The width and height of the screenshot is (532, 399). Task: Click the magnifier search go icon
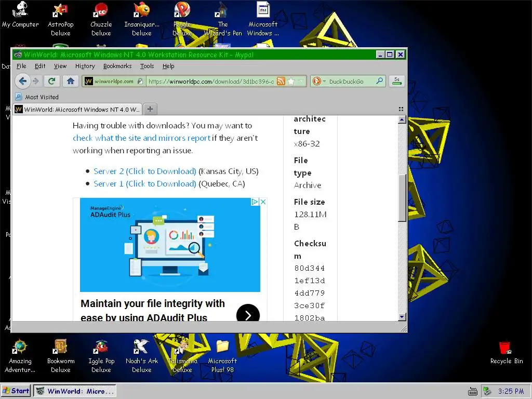[x=380, y=81]
